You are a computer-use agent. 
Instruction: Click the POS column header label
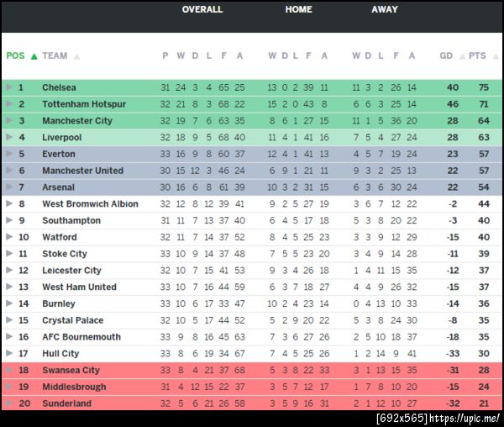[x=15, y=56]
